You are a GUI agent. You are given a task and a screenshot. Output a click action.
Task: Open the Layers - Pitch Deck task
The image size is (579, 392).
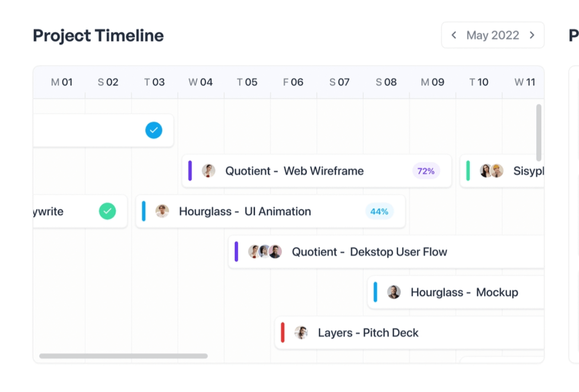(x=368, y=333)
